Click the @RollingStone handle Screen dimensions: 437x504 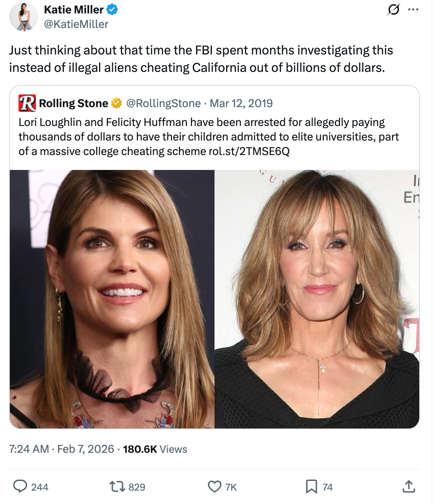[163, 103]
